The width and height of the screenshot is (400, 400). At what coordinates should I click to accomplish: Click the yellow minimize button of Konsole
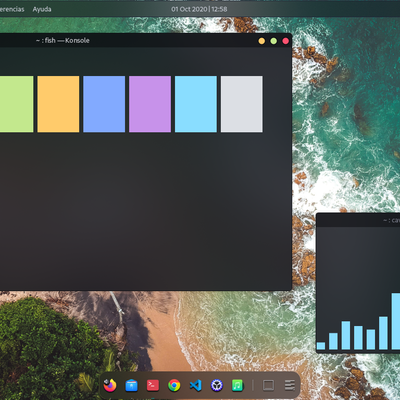(262, 41)
